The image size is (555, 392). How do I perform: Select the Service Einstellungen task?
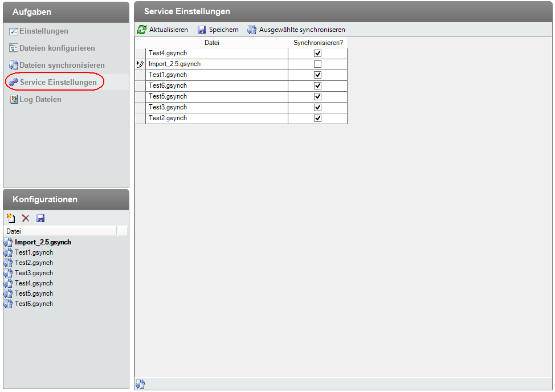point(58,83)
